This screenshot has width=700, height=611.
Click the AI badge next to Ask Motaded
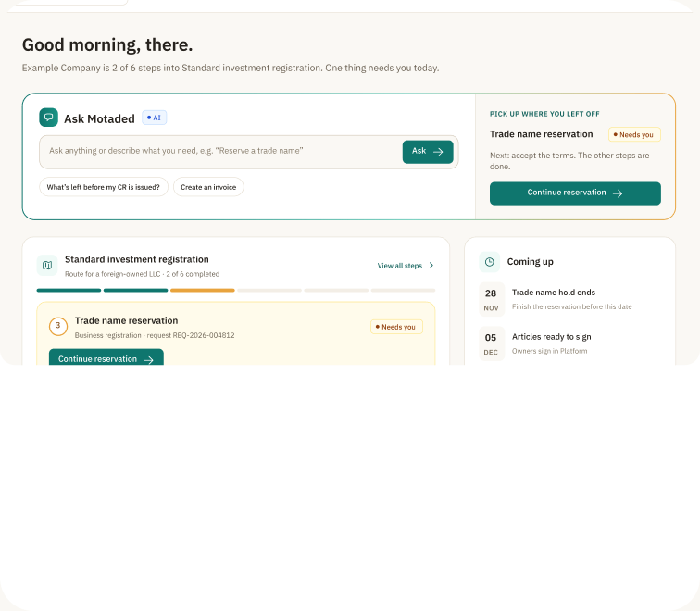tap(154, 118)
